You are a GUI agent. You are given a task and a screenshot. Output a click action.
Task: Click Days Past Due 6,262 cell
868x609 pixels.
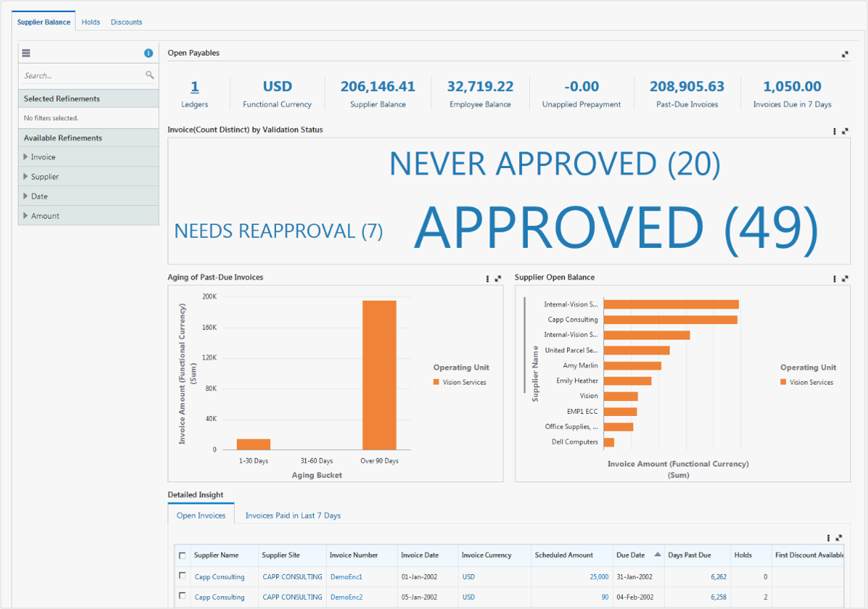click(719, 577)
